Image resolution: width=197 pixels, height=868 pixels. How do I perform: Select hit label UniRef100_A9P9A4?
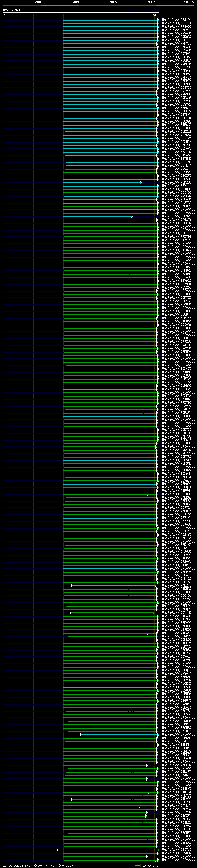(x=177, y=71)
